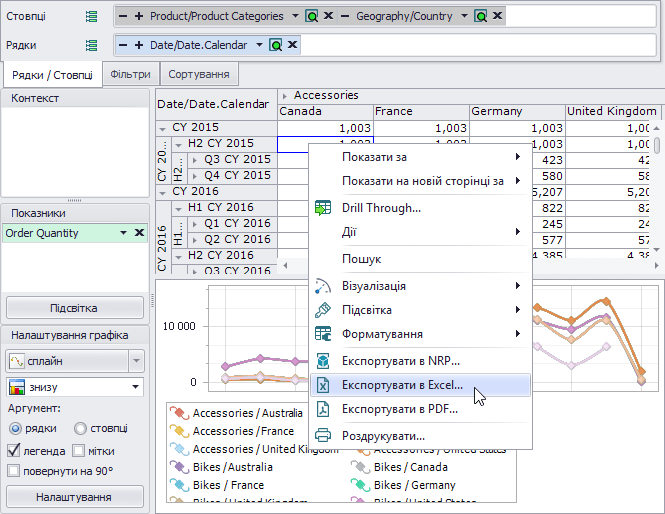Click plus before Date/Date.Calendar chip
The width and height of the screenshot is (665, 514).
[139, 45]
